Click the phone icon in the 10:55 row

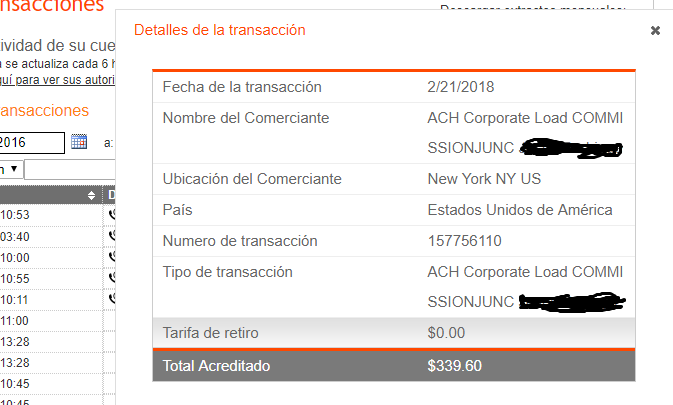(112, 278)
